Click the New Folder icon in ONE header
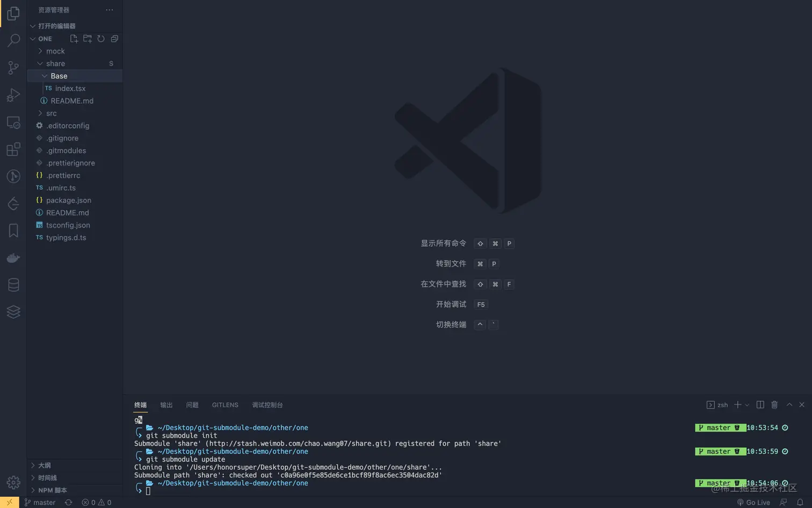 pyautogui.click(x=88, y=39)
